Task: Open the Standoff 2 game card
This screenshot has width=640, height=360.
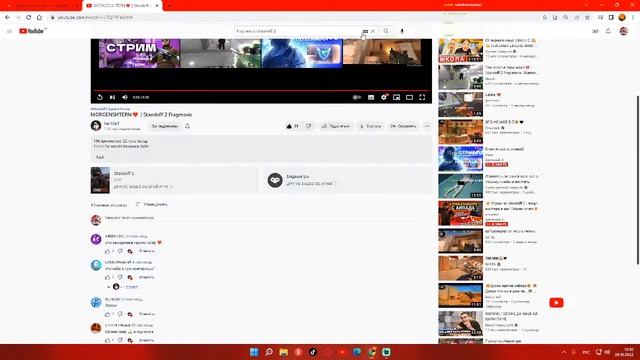Action: (x=174, y=180)
